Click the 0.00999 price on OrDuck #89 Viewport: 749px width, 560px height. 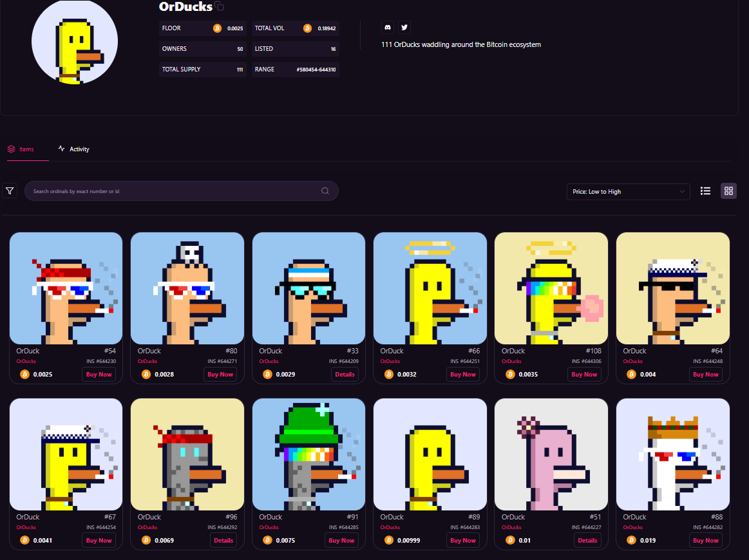[408, 541]
